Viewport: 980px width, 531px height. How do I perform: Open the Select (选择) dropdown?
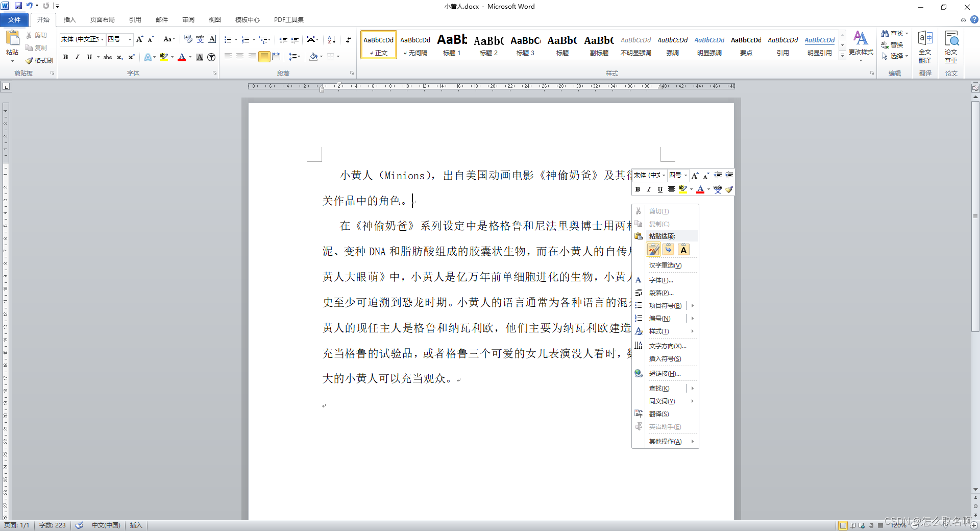click(895, 56)
